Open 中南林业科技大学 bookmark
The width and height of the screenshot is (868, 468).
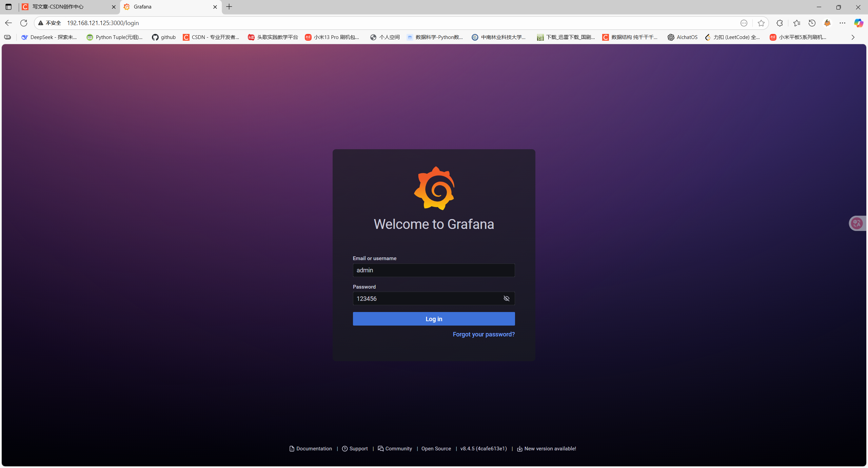click(499, 37)
